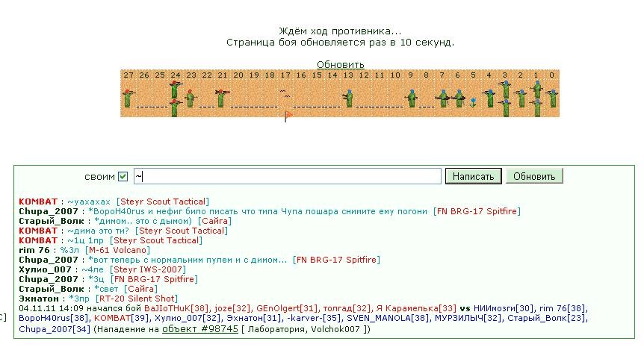644x353 pixels.
Task: Toggle the 'своим' checkbox
Action: [x=123, y=176]
